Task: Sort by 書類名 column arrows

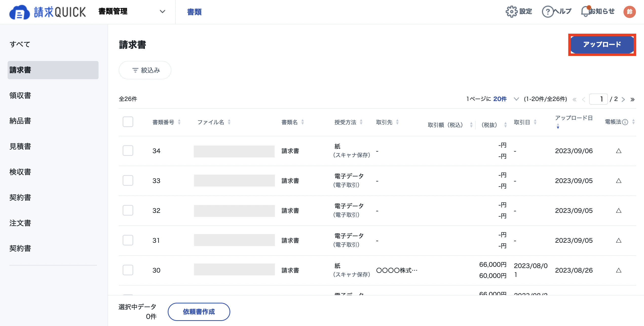Action: coord(302,122)
